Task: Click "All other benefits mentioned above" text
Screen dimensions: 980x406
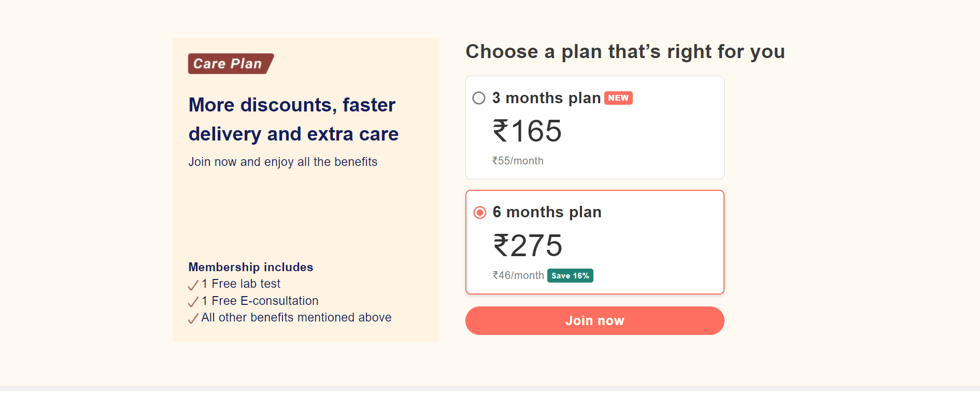Action: 296,318
